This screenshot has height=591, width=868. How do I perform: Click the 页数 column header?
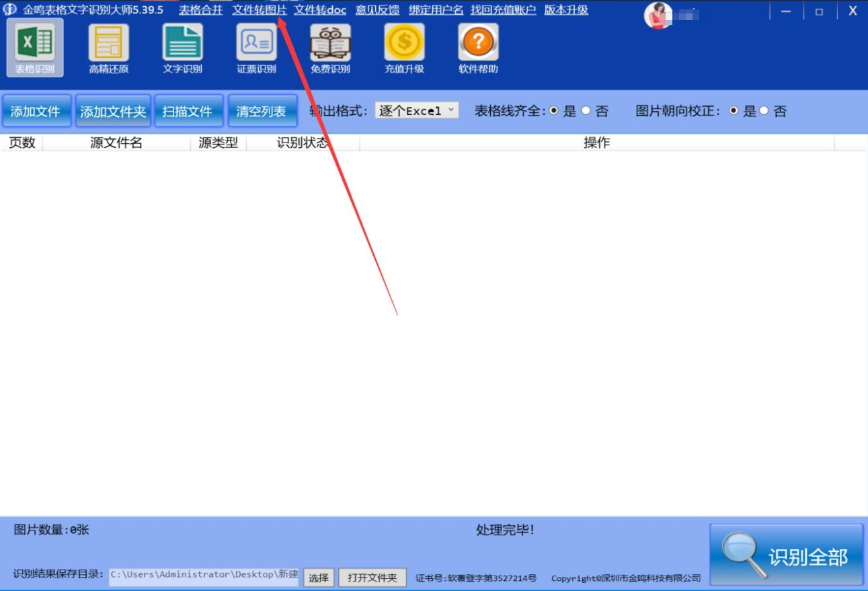[22, 143]
